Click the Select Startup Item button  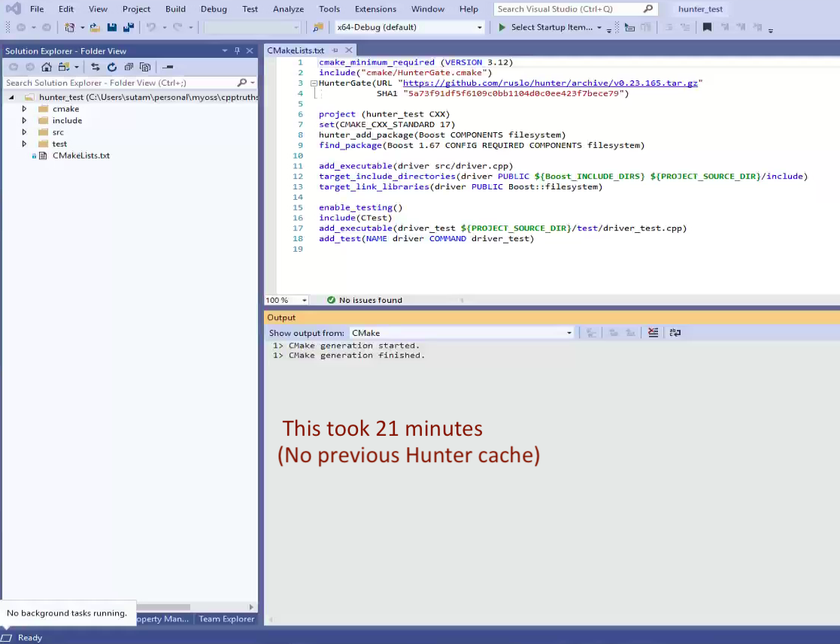click(x=552, y=27)
